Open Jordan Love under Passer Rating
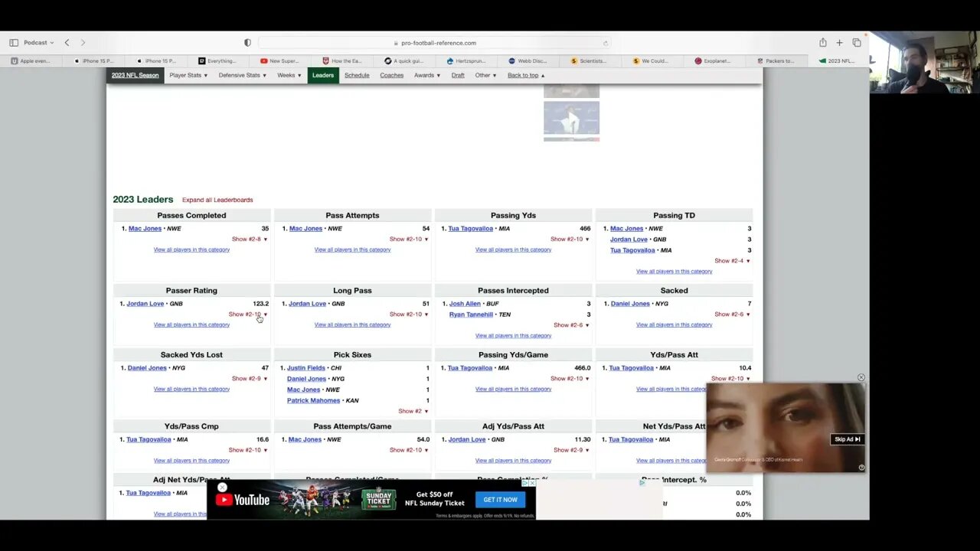This screenshot has height=551, width=980. [x=145, y=303]
